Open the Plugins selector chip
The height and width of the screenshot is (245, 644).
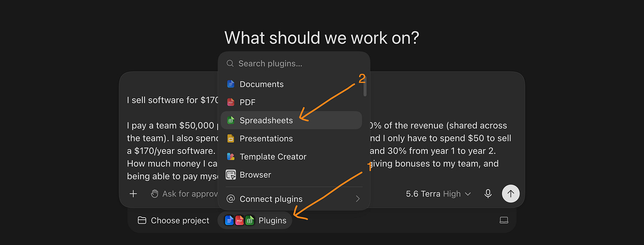coord(255,220)
